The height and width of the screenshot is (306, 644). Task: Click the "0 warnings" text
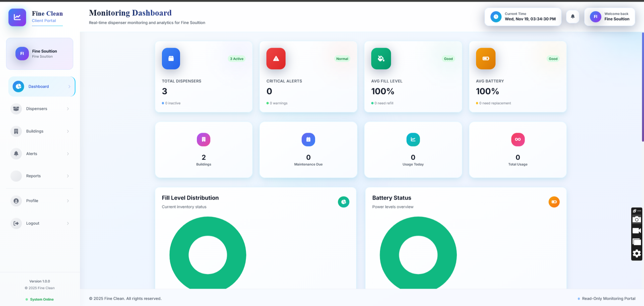coord(279,103)
